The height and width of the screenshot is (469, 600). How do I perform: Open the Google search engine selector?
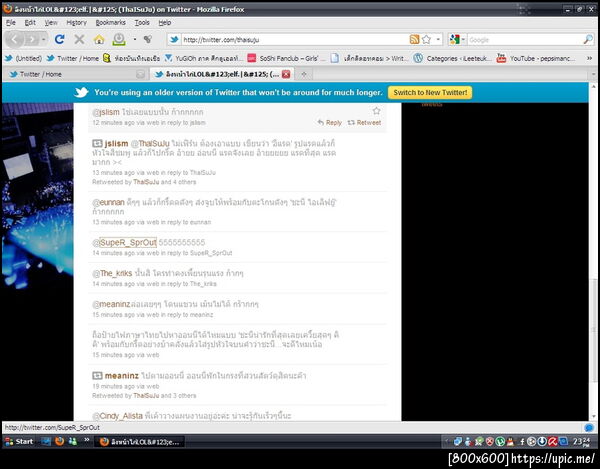tap(457, 39)
